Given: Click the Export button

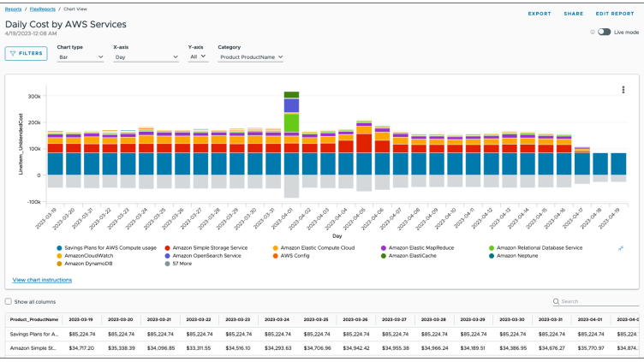Looking at the screenshot, I should [x=540, y=14].
